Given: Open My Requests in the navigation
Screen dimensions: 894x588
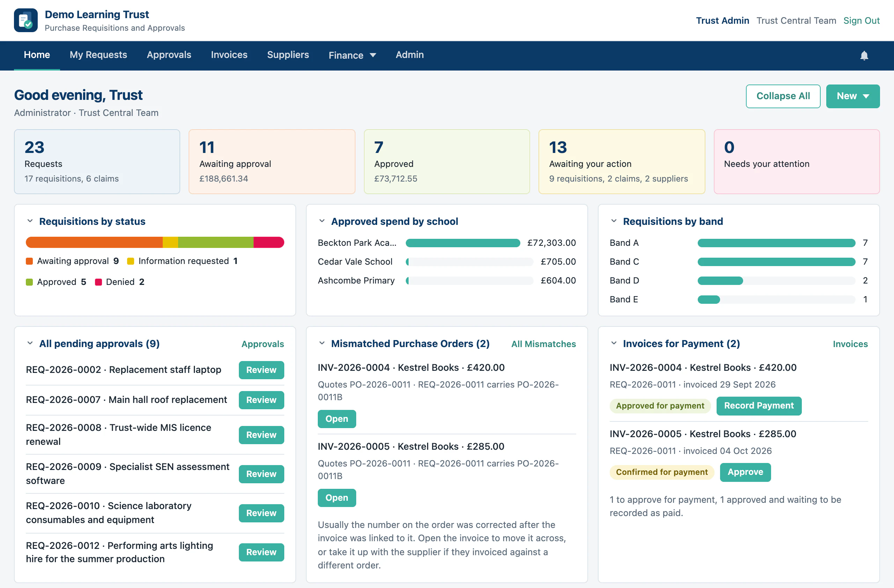Looking at the screenshot, I should point(98,55).
